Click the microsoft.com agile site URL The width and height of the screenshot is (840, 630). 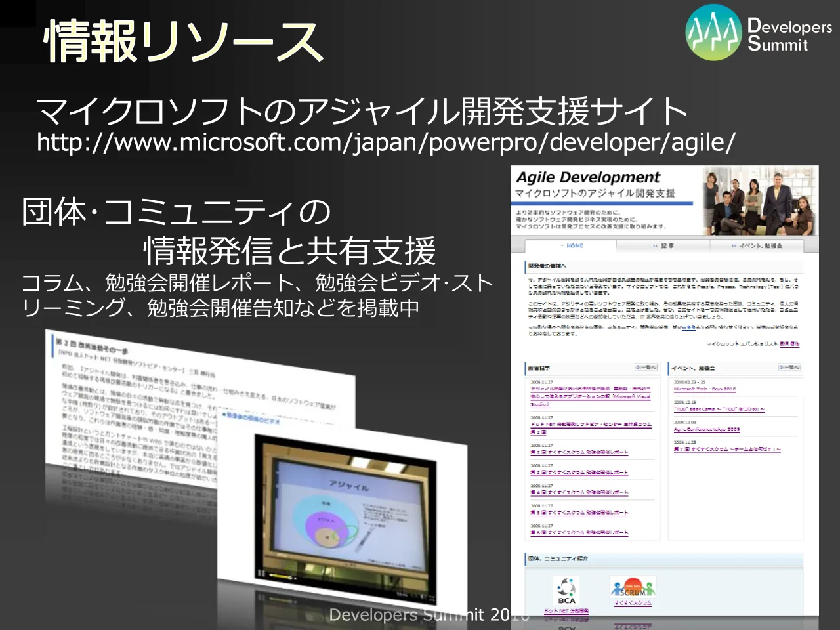tap(386, 142)
